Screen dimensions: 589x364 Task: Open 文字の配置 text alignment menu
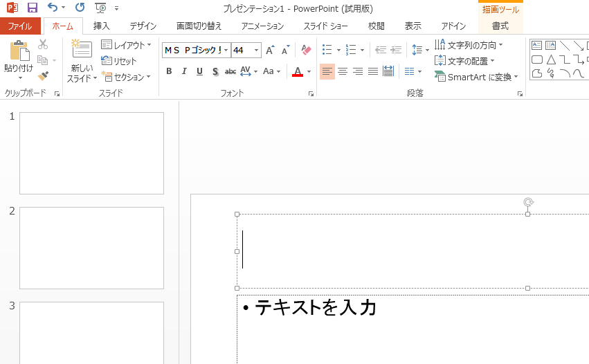(x=464, y=61)
